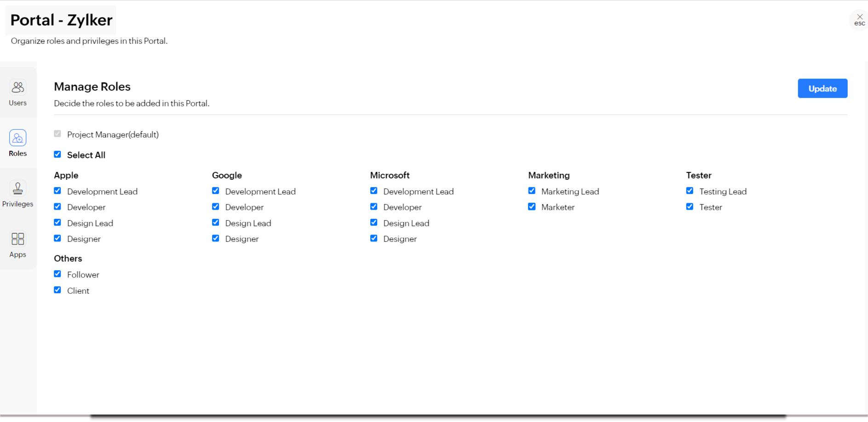Uncheck the Follower role checkbox
The image size is (868, 422).
click(x=57, y=274)
